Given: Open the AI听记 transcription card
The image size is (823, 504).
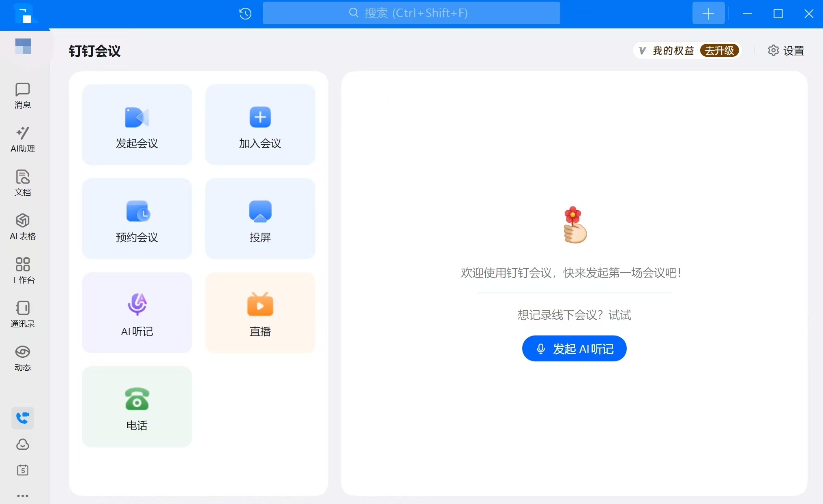Looking at the screenshot, I should pos(137,313).
